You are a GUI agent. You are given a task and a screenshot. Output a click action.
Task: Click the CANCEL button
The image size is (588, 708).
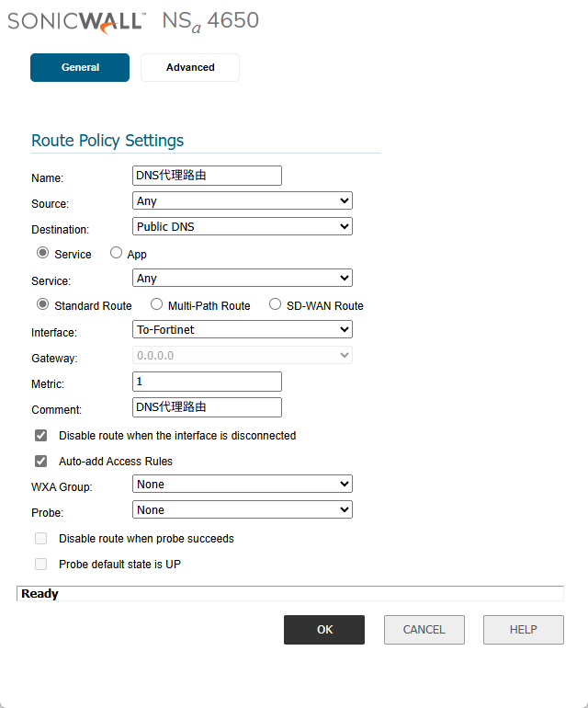point(424,630)
